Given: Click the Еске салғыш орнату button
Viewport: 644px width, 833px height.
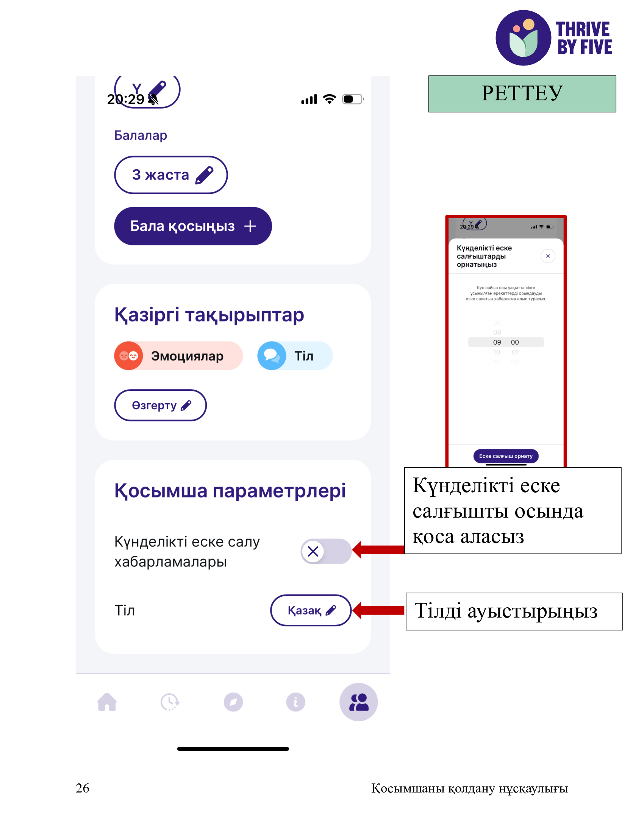Looking at the screenshot, I should [x=506, y=456].
